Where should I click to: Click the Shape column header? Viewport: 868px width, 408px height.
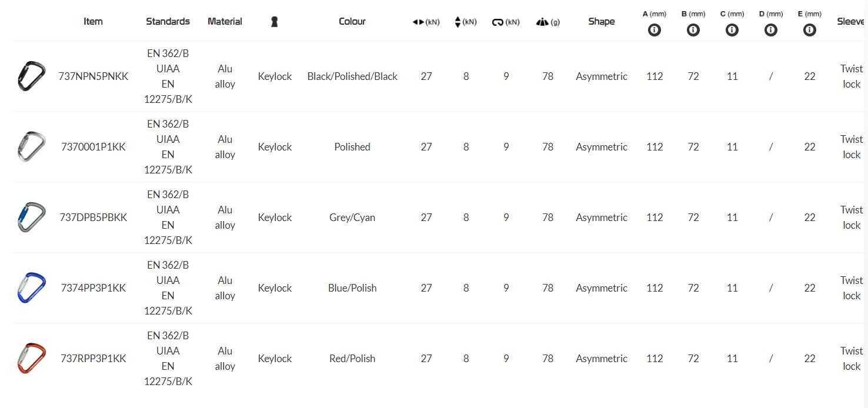[601, 22]
